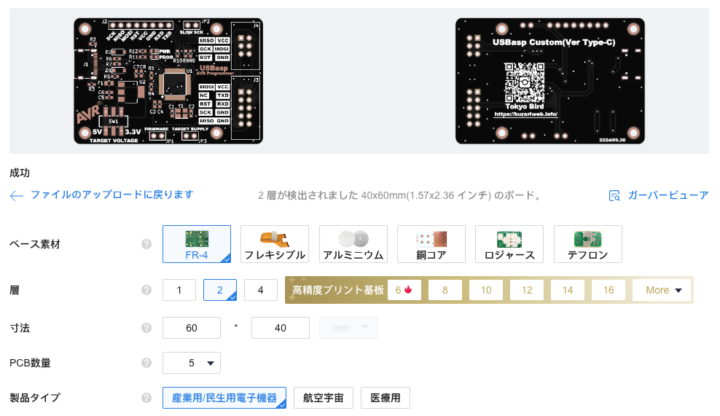Select 航空宇宙 product type
The width and height of the screenshot is (720, 416).
(x=323, y=398)
